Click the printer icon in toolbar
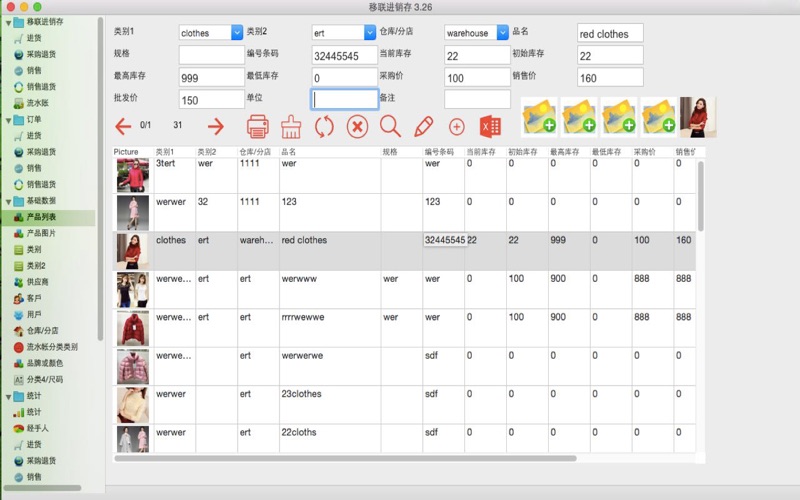The width and height of the screenshot is (800, 500). pos(258,126)
